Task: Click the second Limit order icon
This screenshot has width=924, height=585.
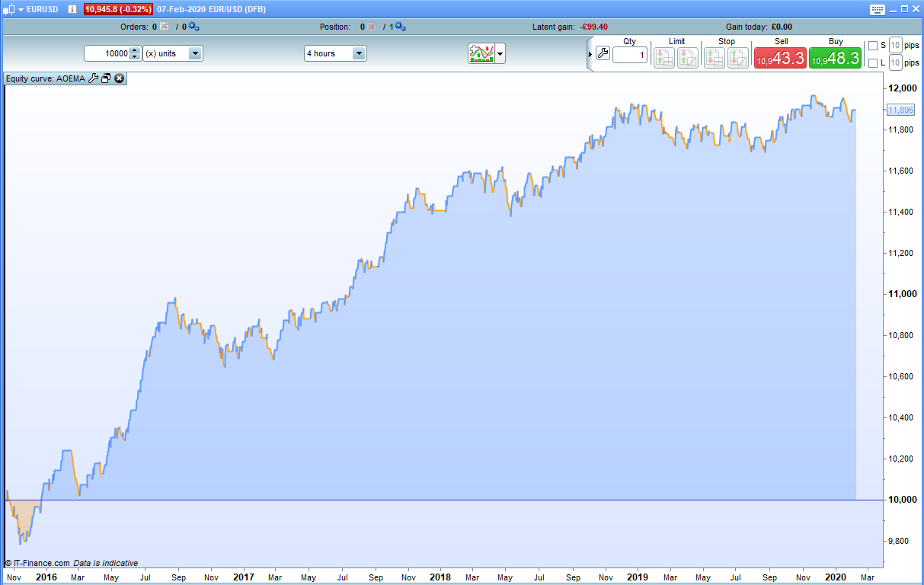Action: 688,58
